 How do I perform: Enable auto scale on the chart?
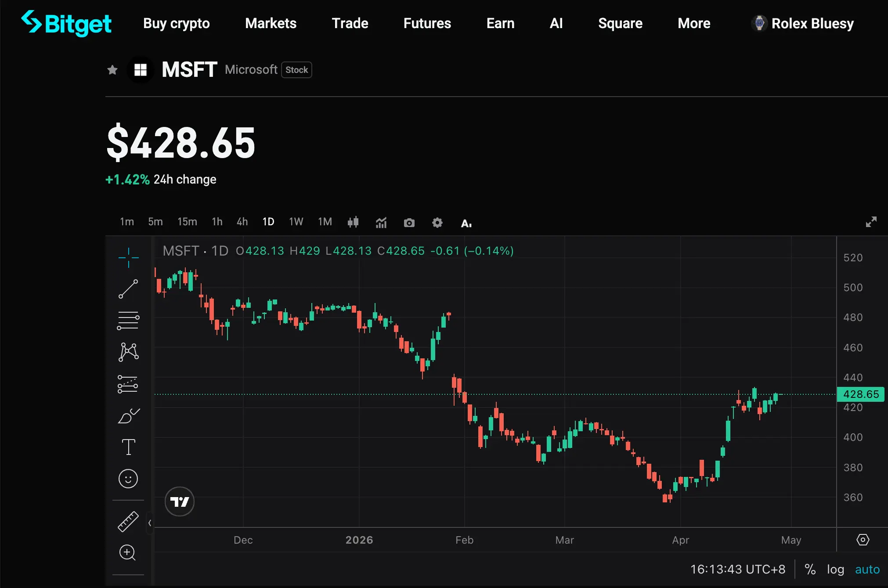[x=867, y=570]
